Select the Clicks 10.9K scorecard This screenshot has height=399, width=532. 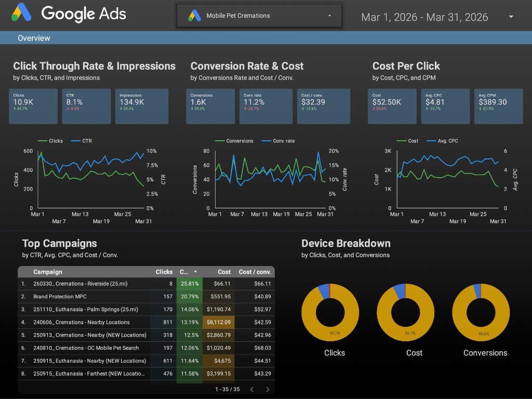pos(33,106)
